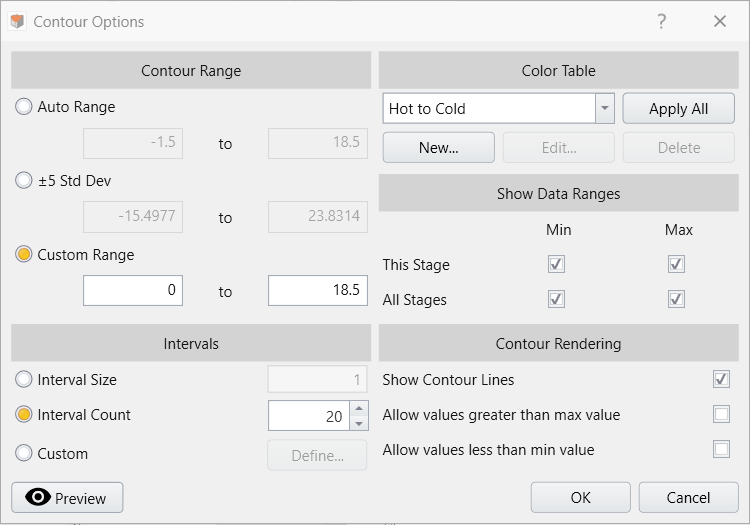
Task: Click the Interval Count value field showing 20
Action: [x=309, y=416]
